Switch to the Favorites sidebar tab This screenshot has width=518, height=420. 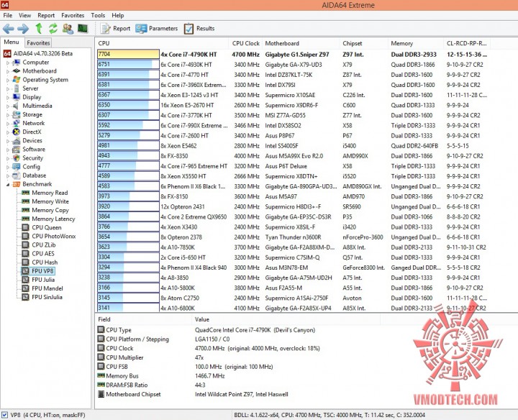(38, 42)
